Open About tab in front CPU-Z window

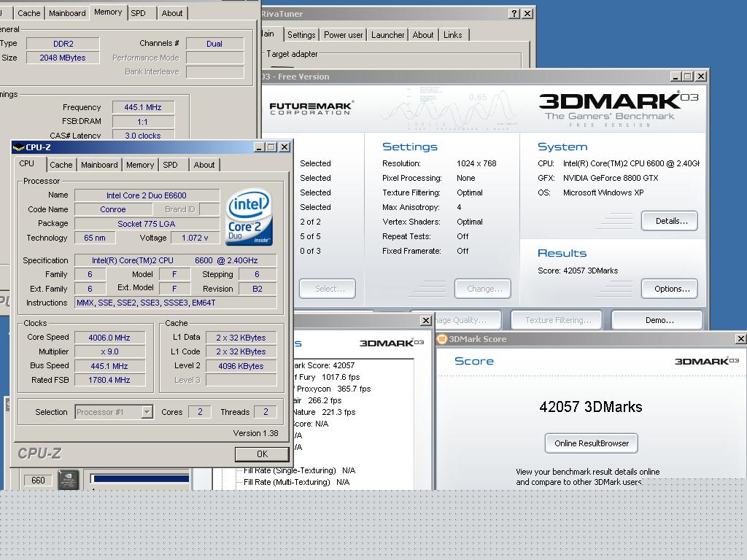(204, 165)
